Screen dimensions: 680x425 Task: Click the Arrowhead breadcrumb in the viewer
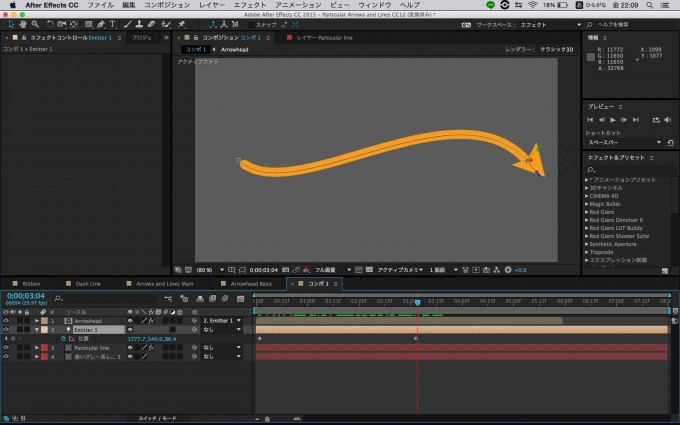click(235, 49)
